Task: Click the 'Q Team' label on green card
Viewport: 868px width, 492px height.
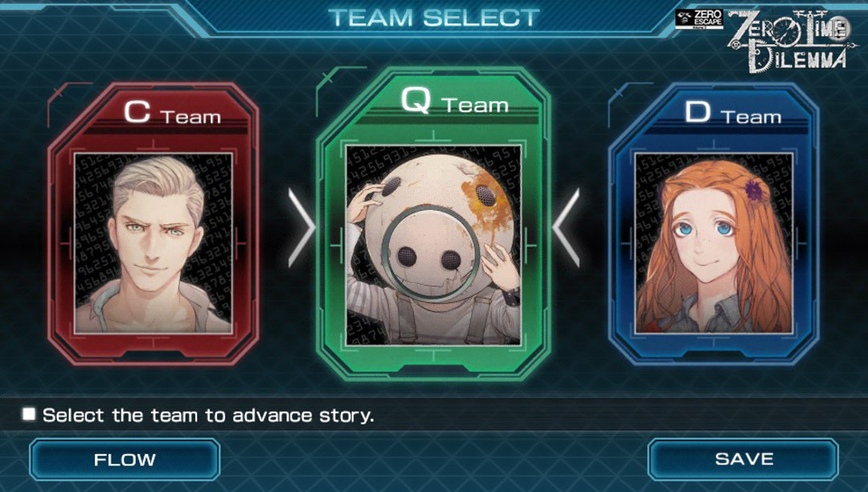Action: (454, 100)
